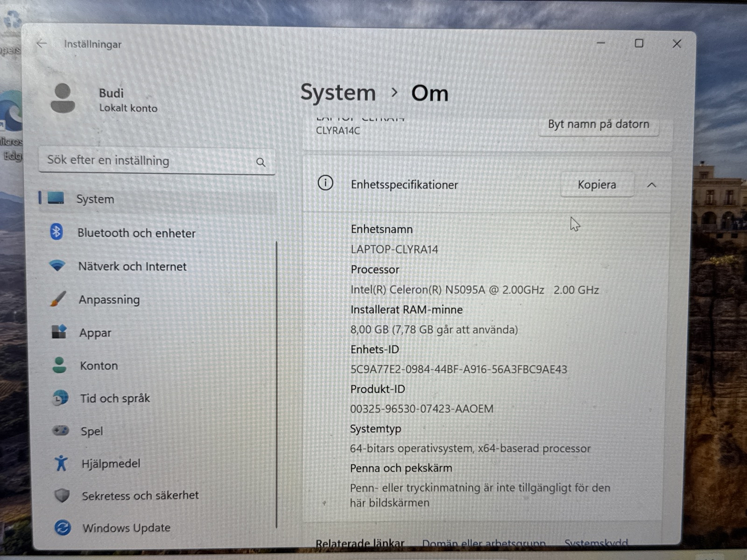The image size is (747, 560).
Task: Click the Budi user avatar icon
Action: 63,98
